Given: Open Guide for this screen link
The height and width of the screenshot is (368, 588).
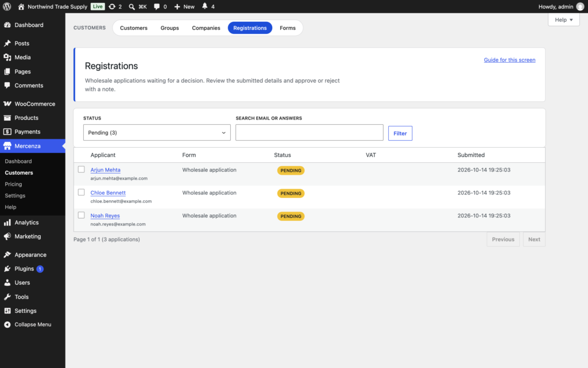Looking at the screenshot, I should tap(509, 60).
